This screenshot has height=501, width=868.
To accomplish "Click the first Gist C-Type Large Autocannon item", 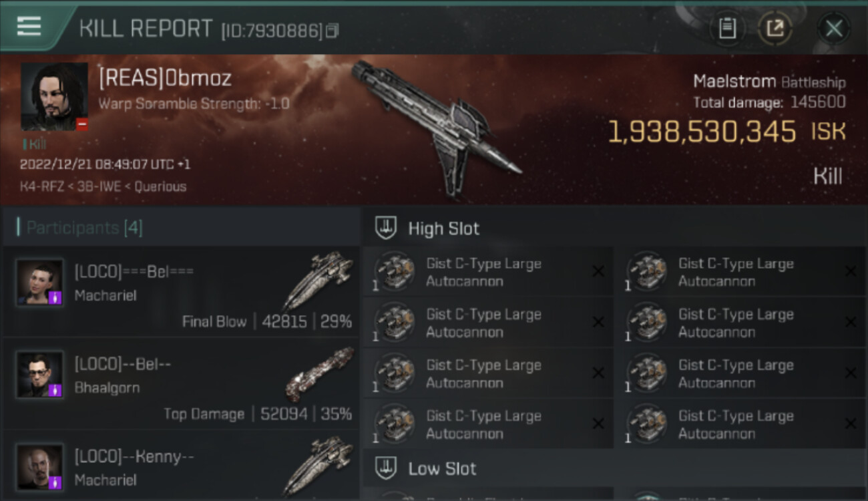I will 487,272.
